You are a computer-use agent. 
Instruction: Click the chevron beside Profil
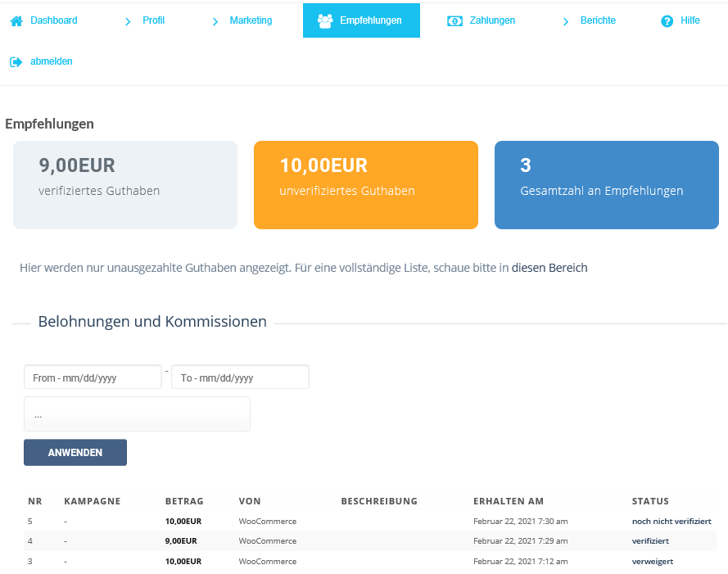click(128, 21)
